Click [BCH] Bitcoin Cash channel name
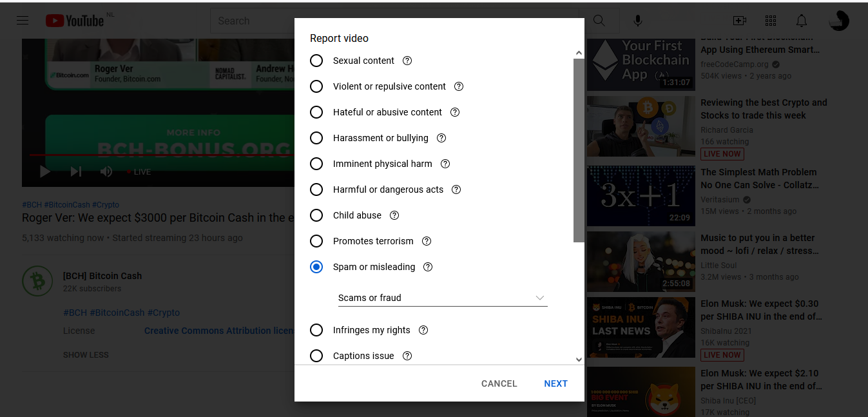The width and height of the screenshot is (868, 417). pyautogui.click(x=102, y=276)
